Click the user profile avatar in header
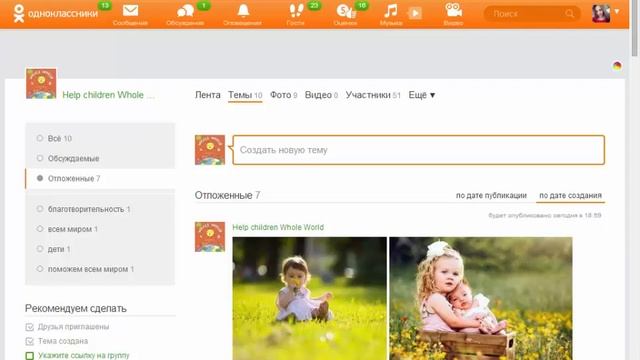 click(601, 13)
